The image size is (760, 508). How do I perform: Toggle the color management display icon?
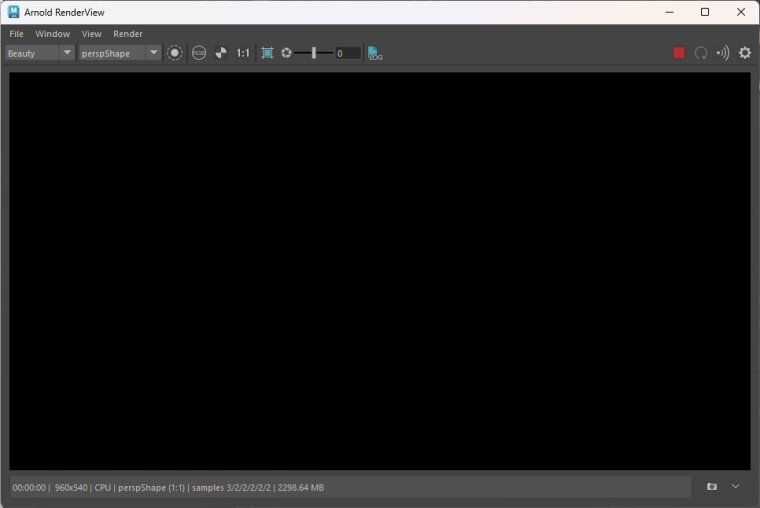point(175,53)
